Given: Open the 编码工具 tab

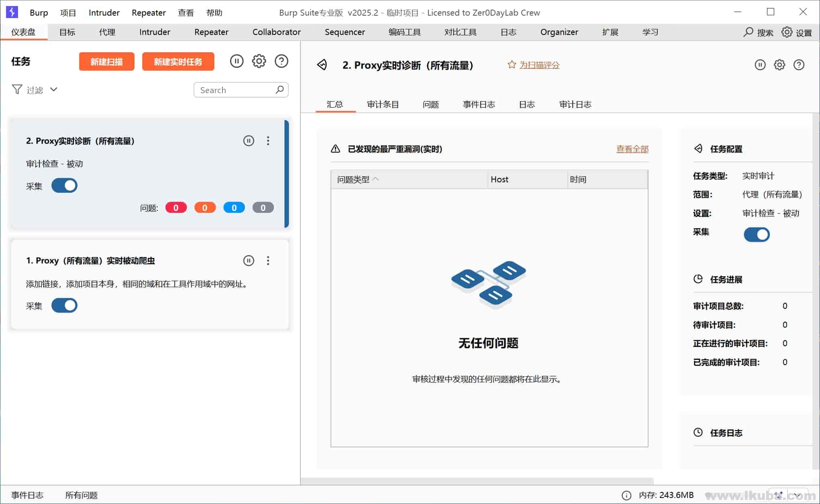Looking at the screenshot, I should [x=404, y=32].
